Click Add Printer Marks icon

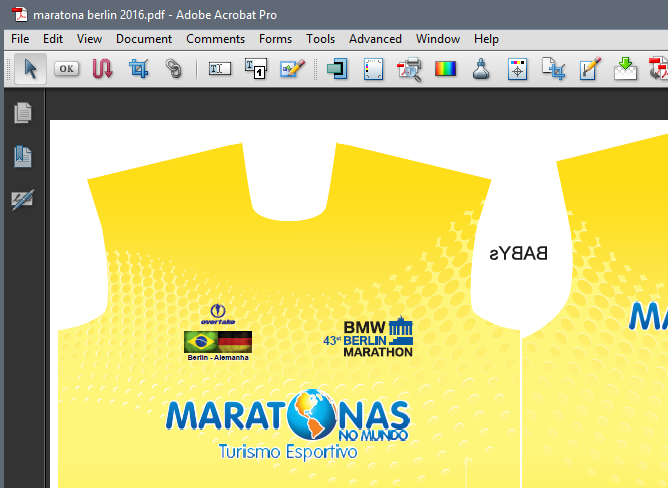click(x=517, y=69)
